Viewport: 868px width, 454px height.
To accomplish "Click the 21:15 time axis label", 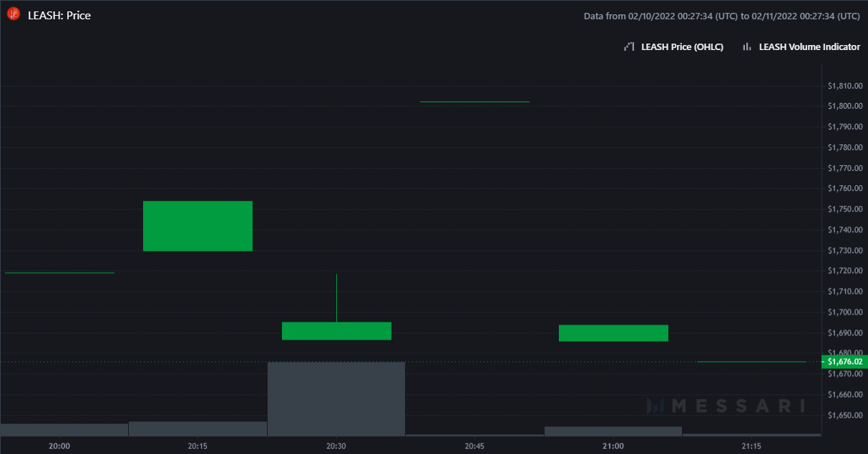I will 751,446.
